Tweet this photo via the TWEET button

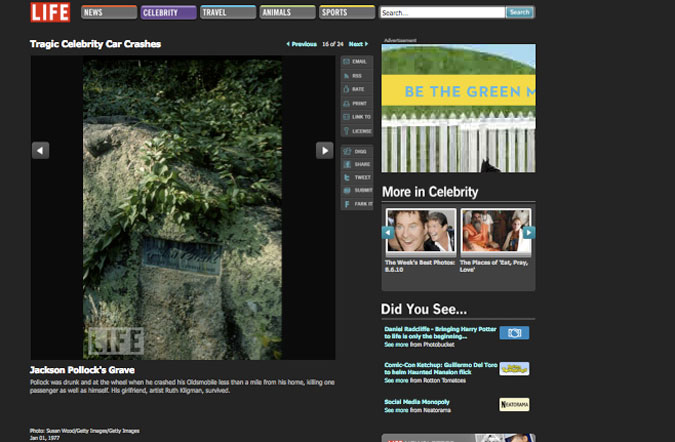[x=357, y=177]
